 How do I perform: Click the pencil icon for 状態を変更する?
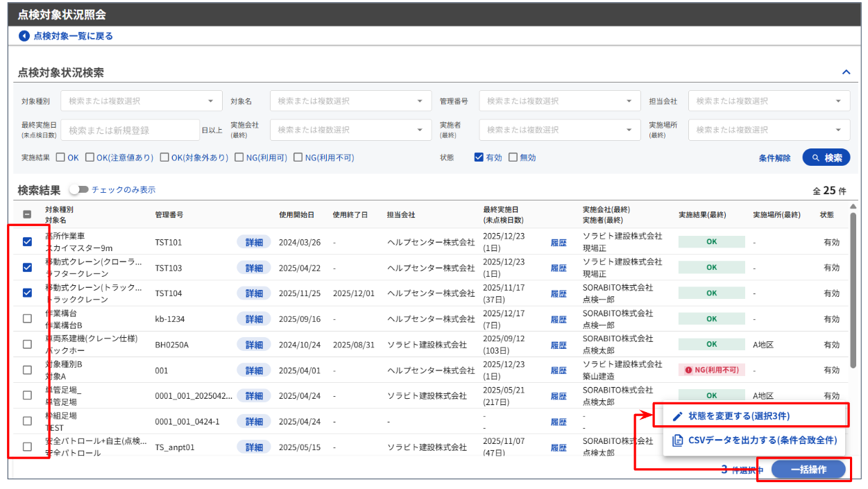point(678,416)
